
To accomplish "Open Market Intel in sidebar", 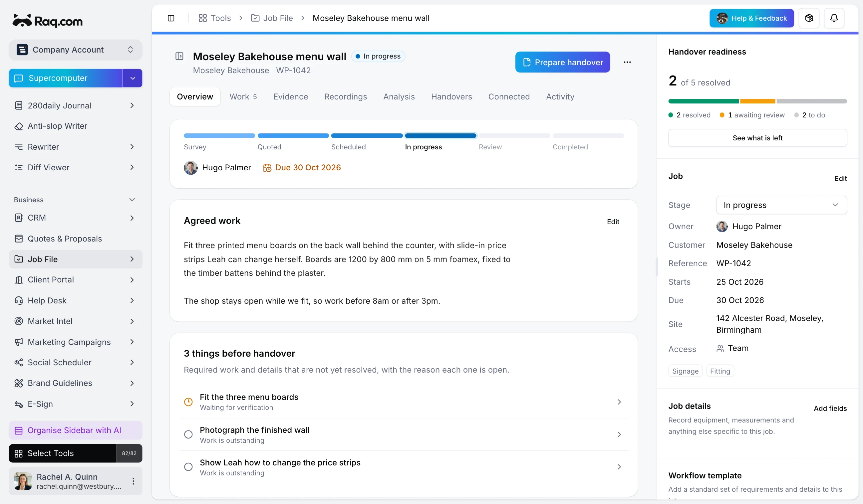I will (75, 321).
